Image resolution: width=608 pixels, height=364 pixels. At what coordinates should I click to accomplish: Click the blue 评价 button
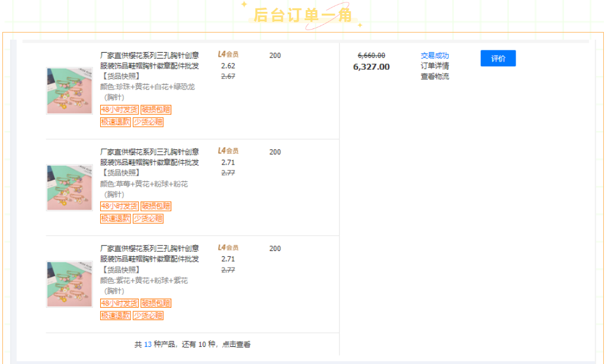498,59
